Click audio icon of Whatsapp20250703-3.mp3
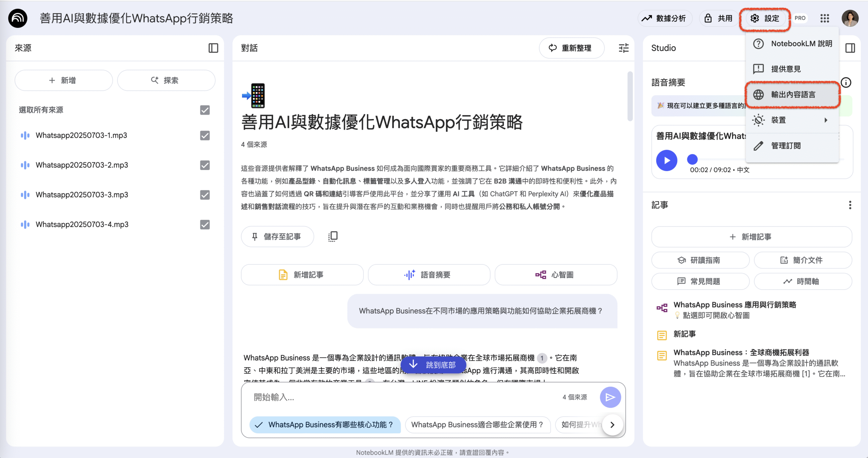Viewport: 868px width, 458px height. coord(25,195)
